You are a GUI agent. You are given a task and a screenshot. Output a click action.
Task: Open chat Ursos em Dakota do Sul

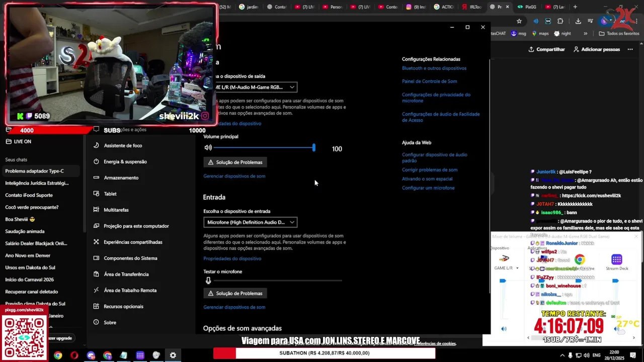[40, 267]
